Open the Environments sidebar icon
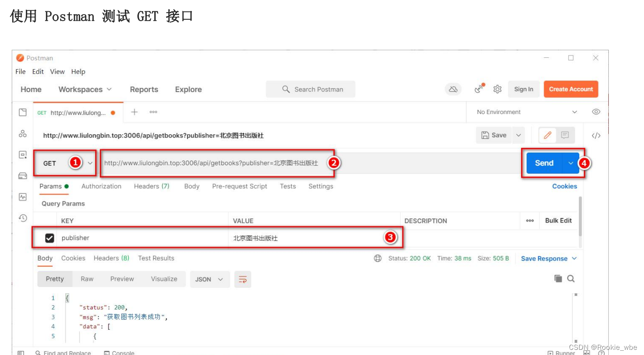 23,155
